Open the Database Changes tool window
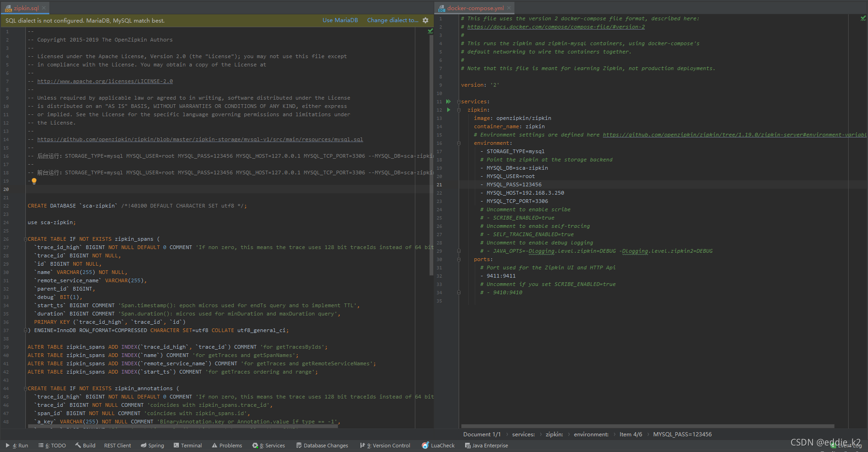 [322, 446]
